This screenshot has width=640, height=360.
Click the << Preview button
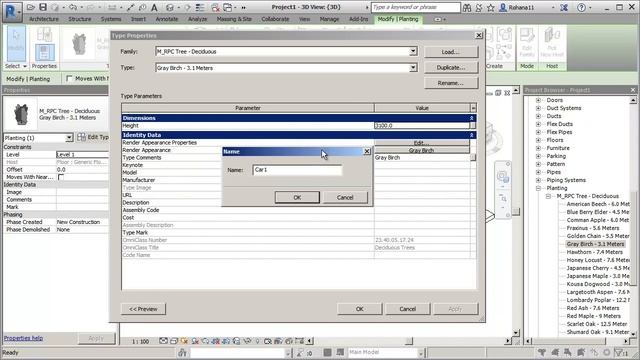[x=143, y=309]
